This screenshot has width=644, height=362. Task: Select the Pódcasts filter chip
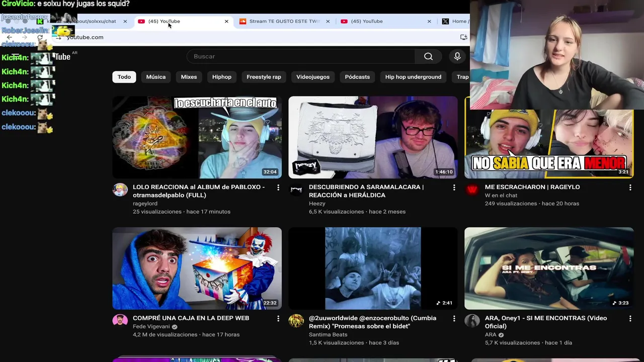pyautogui.click(x=357, y=77)
